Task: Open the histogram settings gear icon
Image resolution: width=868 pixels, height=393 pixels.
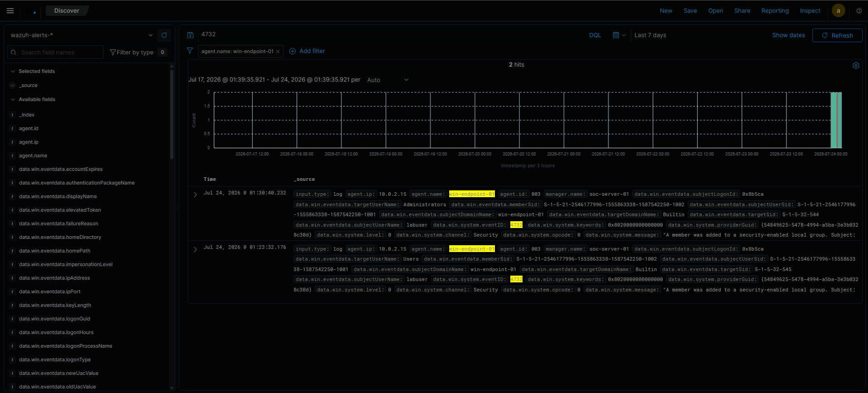Action: 856,65
